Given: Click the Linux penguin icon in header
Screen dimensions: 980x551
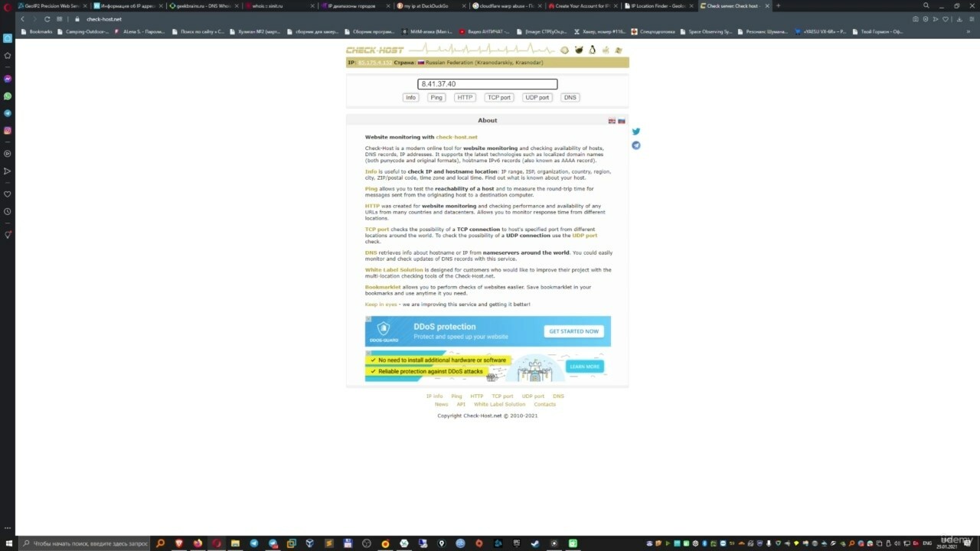Looking at the screenshot, I should coord(591,50).
